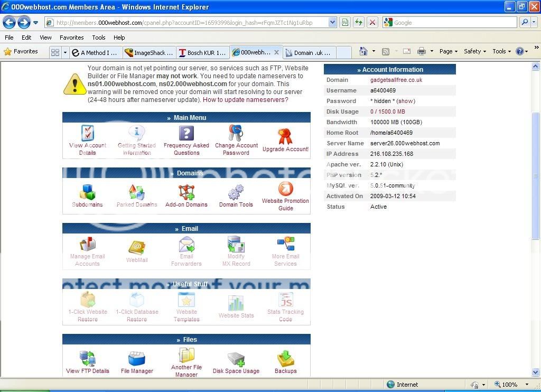Open the Modify MX Record icon
Viewport: 541px width, 392px height.
(236, 244)
